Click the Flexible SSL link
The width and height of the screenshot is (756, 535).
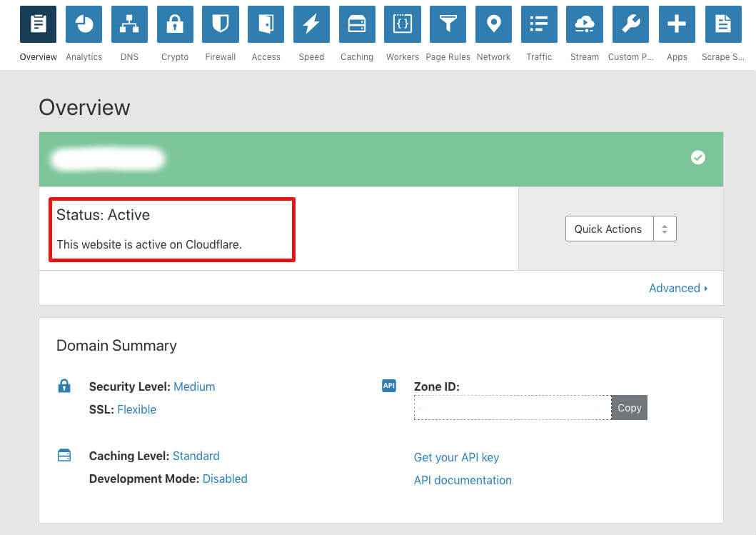pyautogui.click(x=137, y=409)
